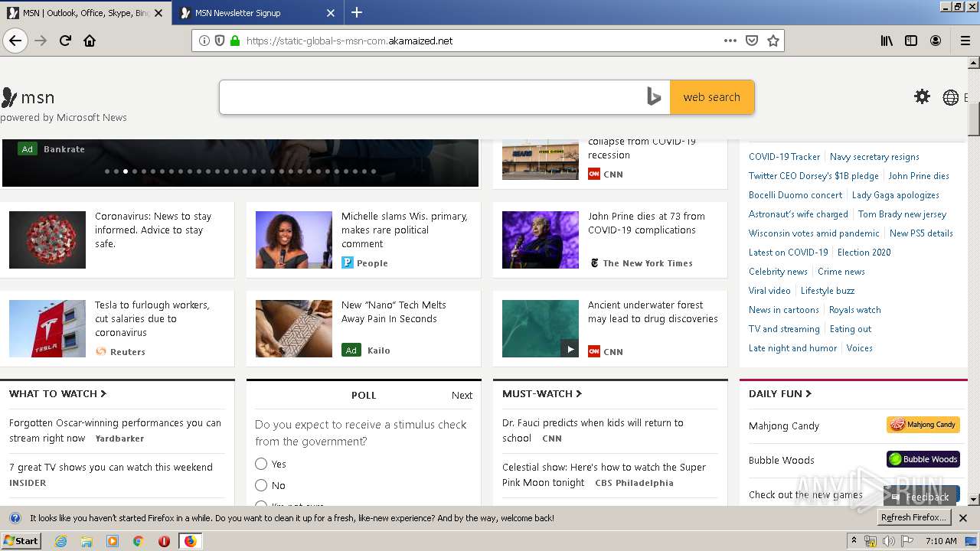Click the web search button

pyautogui.click(x=712, y=97)
